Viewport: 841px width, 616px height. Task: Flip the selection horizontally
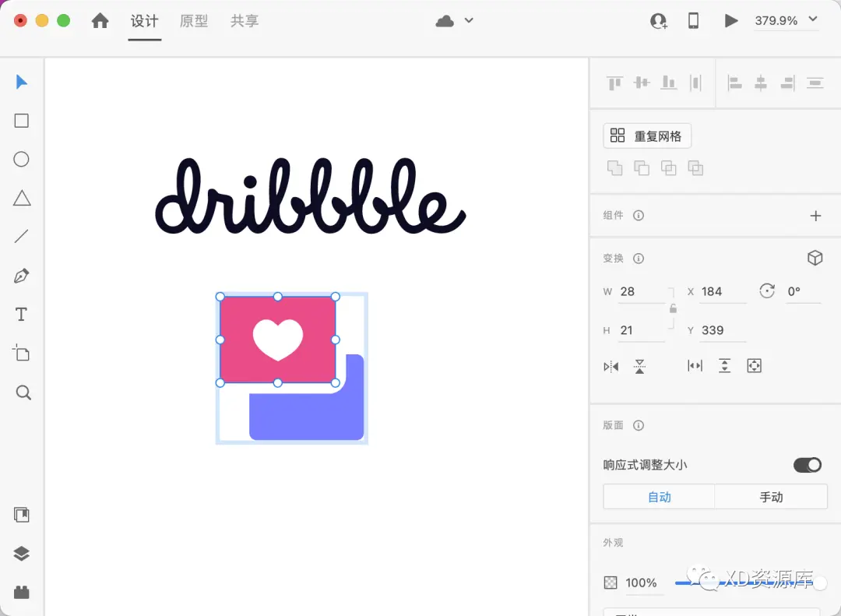(611, 367)
